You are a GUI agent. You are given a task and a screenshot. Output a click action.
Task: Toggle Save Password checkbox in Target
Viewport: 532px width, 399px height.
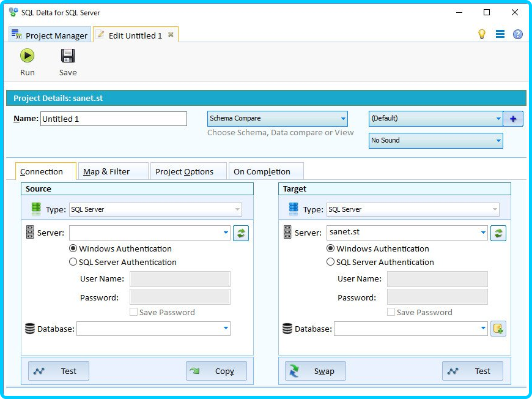(x=391, y=312)
